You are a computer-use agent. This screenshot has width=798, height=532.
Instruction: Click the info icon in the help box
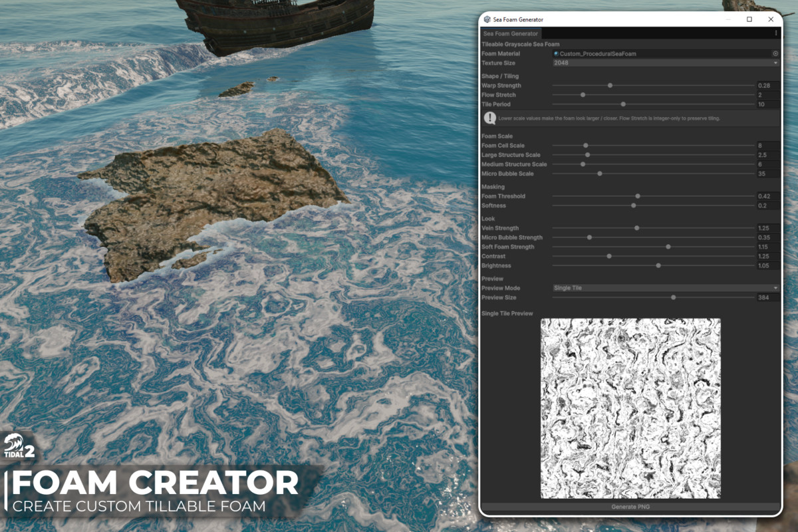pos(490,118)
